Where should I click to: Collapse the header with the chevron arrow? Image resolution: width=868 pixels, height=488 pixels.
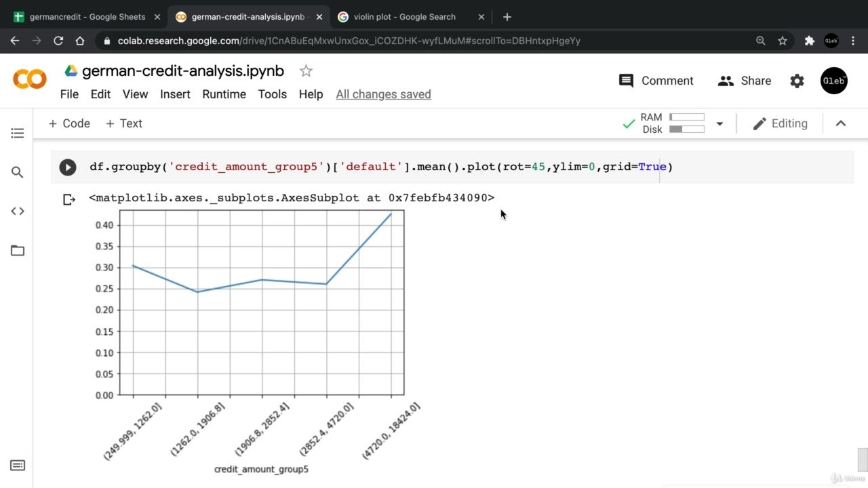[841, 123]
